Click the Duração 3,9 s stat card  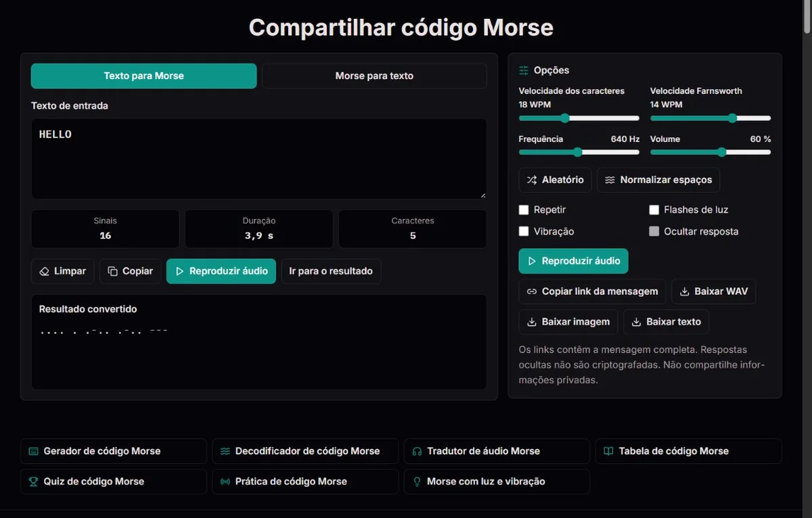pyautogui.click(x=258, y=229)
